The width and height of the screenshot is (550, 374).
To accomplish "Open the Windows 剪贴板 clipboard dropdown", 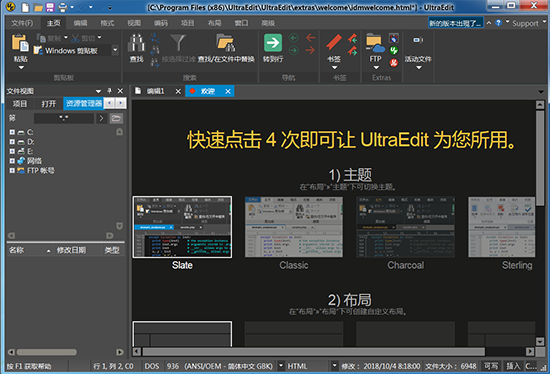I will pyautogui.click(x=115, y=50).
